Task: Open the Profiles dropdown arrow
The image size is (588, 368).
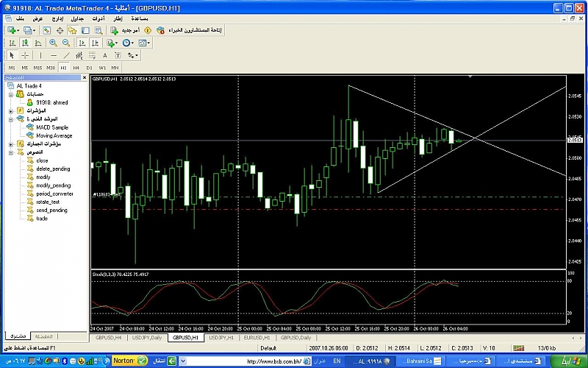Action: pos(34,30)
